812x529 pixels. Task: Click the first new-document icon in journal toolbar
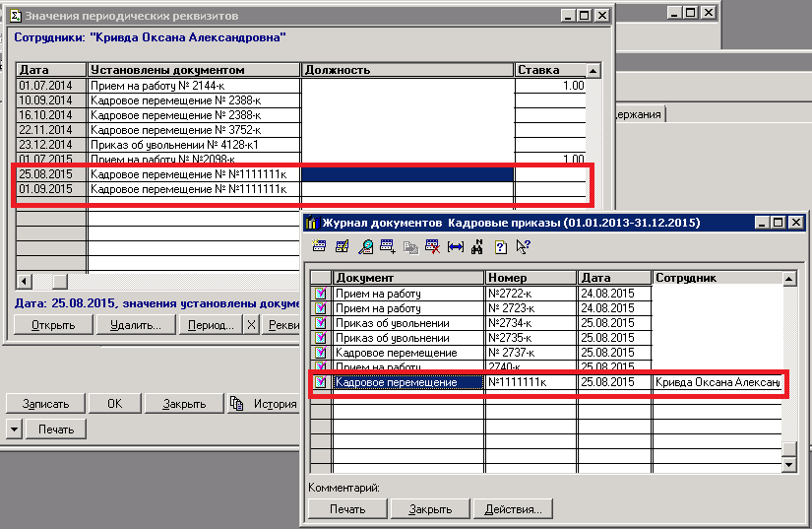click(x=320, y=247)
